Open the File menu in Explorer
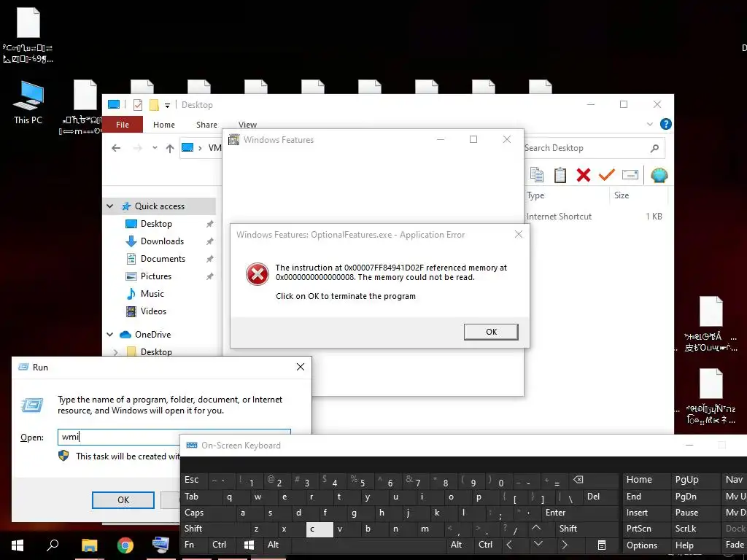747x560 pixels. click(x=123, y=125)
